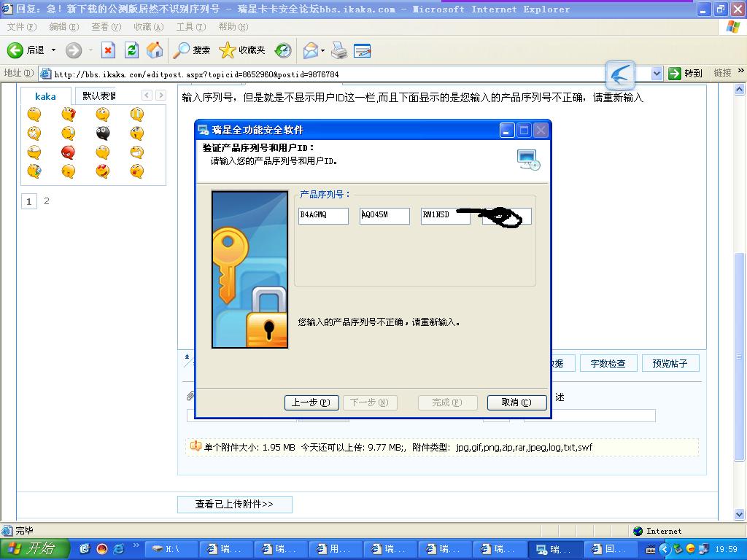Insert the heart-eyes emoticon
The height and width of the screenshot is (560, 747).
(102, 171)
